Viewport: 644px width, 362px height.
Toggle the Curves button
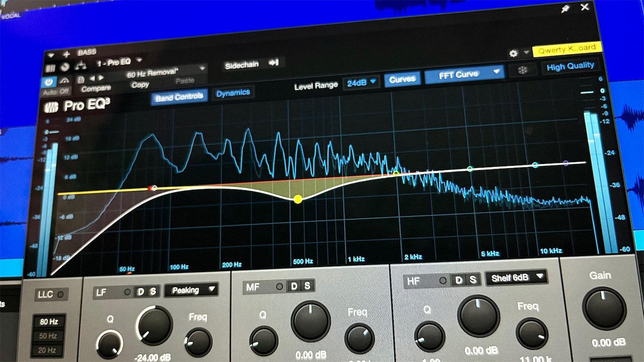[402, 79]
